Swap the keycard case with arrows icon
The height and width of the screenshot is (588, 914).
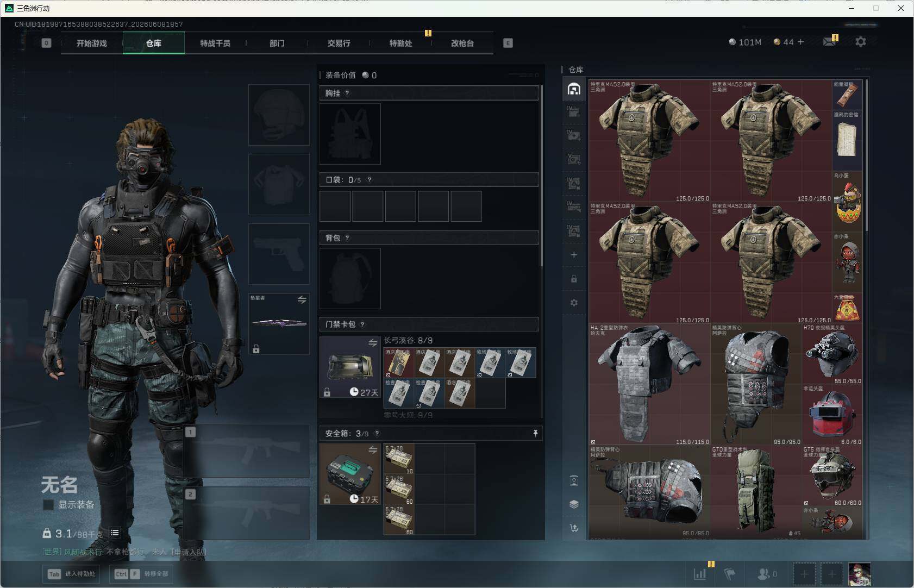click(x=373, y=343)
